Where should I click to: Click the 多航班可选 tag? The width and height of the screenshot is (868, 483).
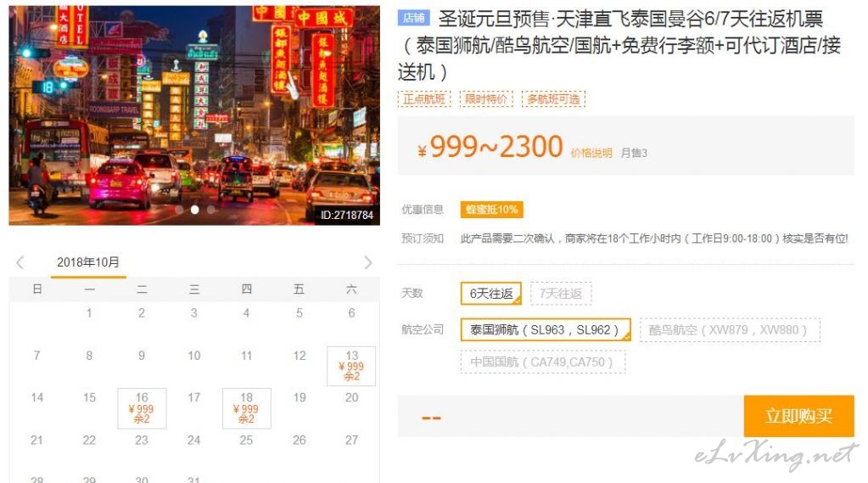point(553,99)
